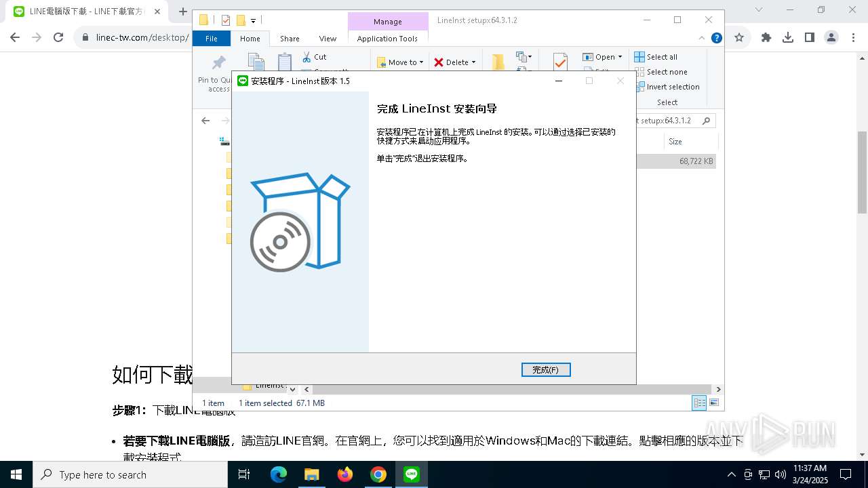Click the Explorer horizontal scrollbar right arrow

[718, 389]
